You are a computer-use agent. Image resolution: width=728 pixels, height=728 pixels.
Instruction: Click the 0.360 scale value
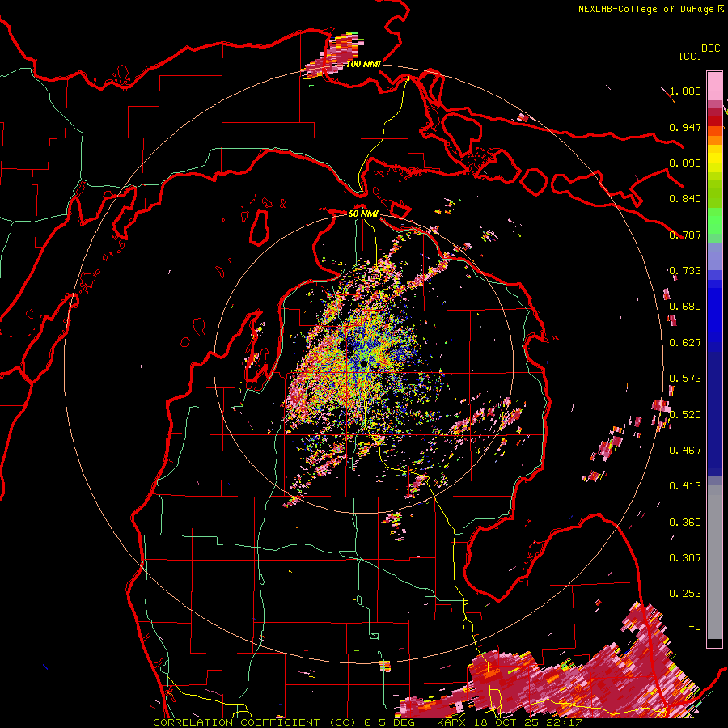pos(685,523)
